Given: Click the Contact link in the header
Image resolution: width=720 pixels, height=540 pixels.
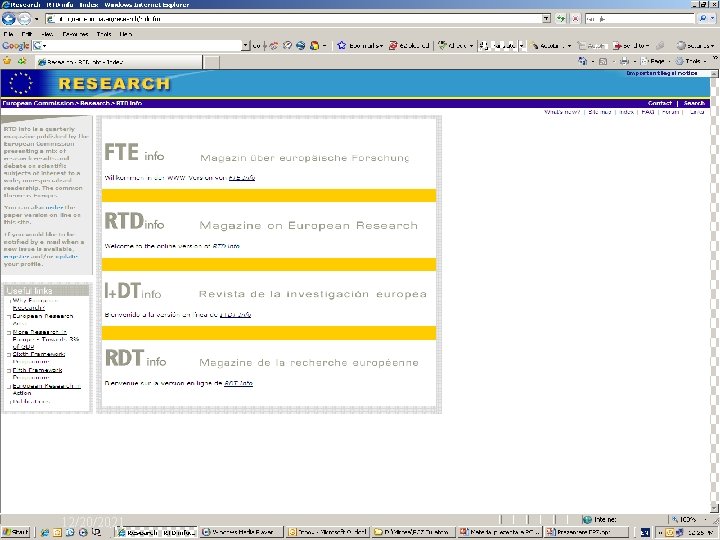Looking at the screenshot, I should coord(659,103).
